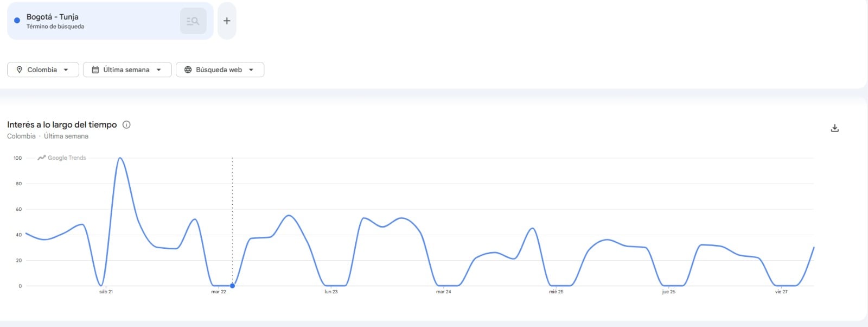Click the 100 mark on the vertical axis
This screenshot has height=327, width=868.
18,159
